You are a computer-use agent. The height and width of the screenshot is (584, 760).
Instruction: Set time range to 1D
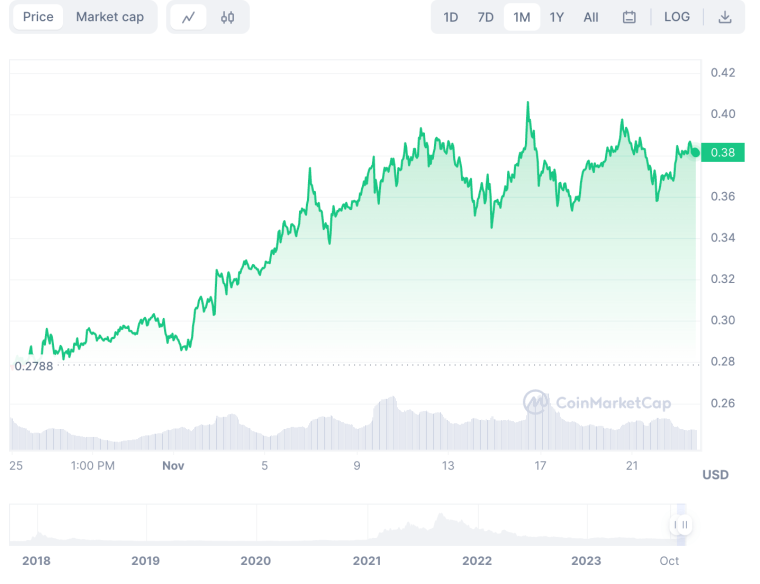click(x=450, y=17)
